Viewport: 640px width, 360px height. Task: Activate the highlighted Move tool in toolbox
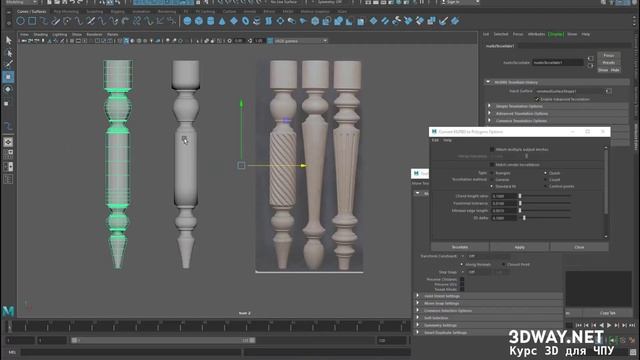pos(8,77)
